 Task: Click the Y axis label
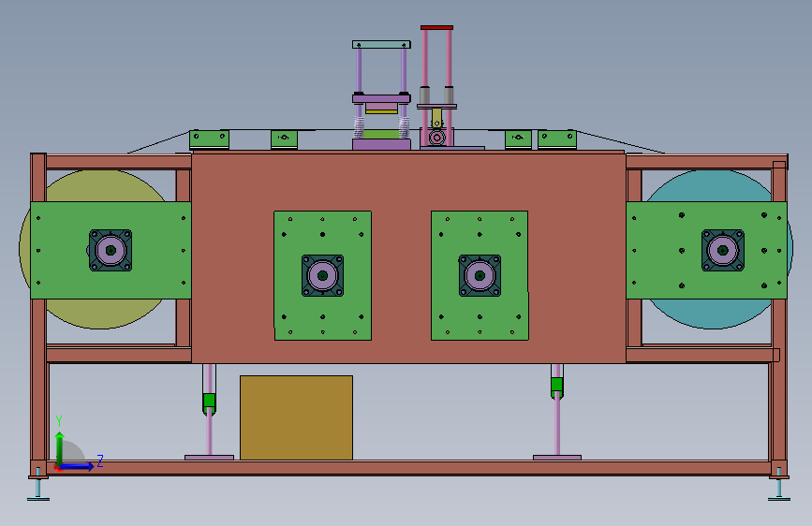click(59, 421)
